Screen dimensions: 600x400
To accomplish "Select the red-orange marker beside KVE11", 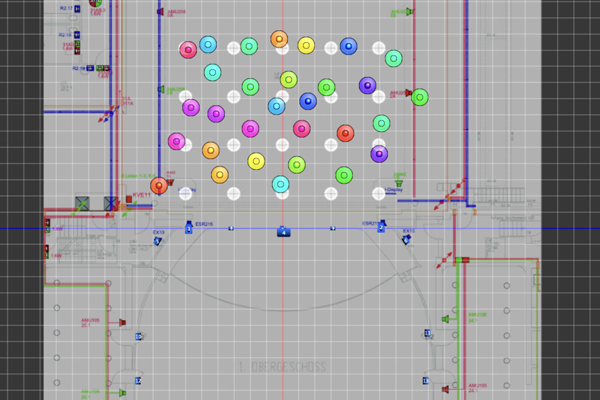I will 159,185.
